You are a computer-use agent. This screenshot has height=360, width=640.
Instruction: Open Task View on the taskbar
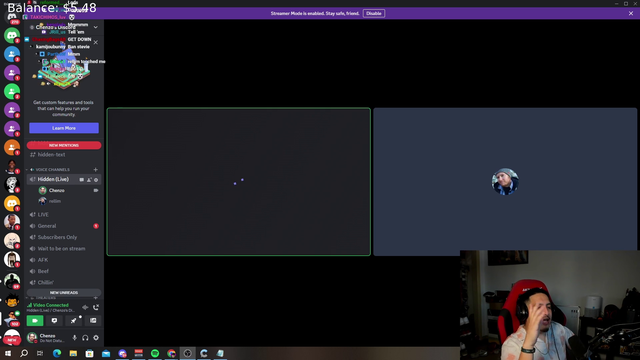[x=40, y=353]
